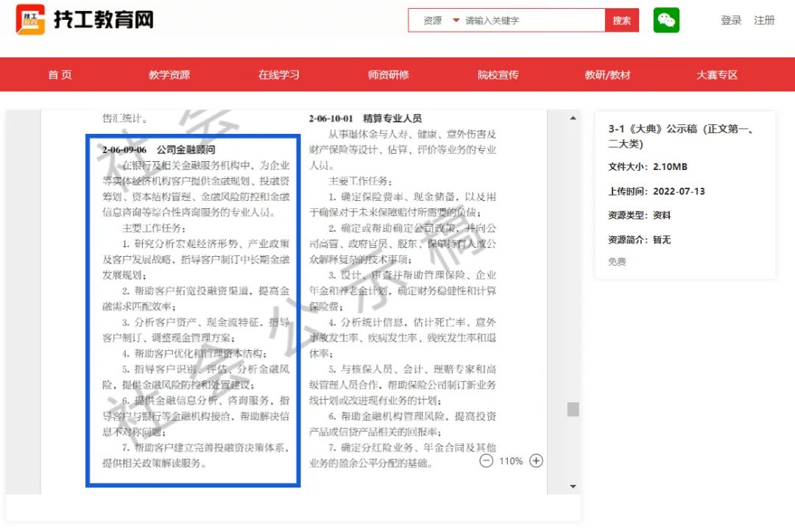Open the 教研/教材 menu item
Image resolution: width=795 pixels, height=532 pixels.
tap(607, 75)
